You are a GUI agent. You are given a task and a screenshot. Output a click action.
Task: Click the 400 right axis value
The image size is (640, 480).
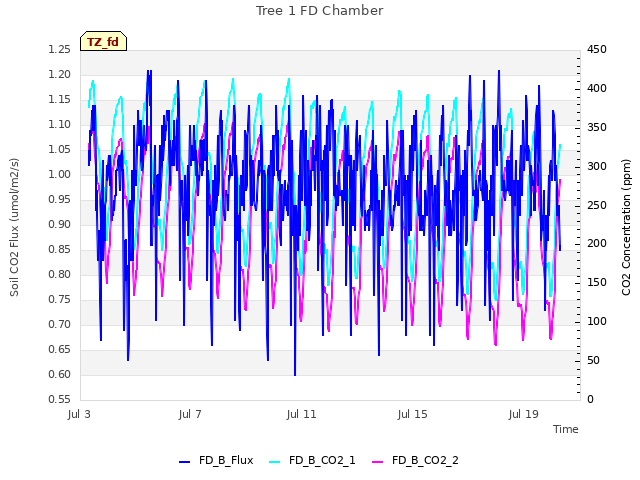[597, 88]
